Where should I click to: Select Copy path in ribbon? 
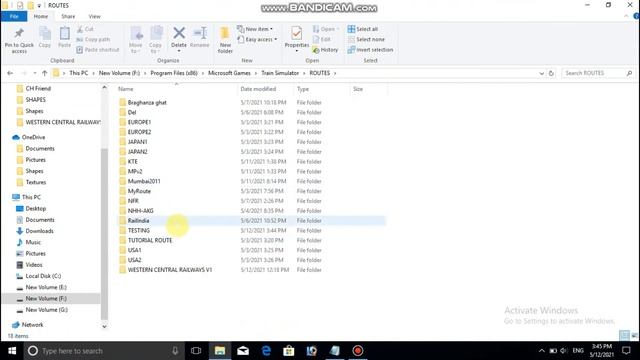[x=93, y=39]
